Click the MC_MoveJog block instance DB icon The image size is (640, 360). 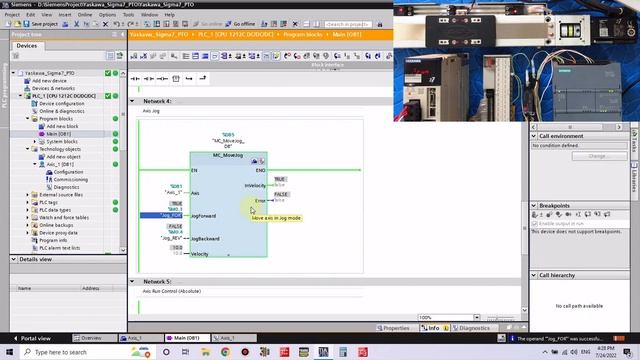tap(254, 161)
